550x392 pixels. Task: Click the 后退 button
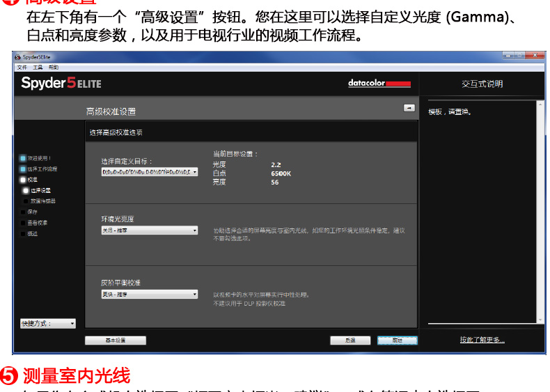[x=350, y=340]
